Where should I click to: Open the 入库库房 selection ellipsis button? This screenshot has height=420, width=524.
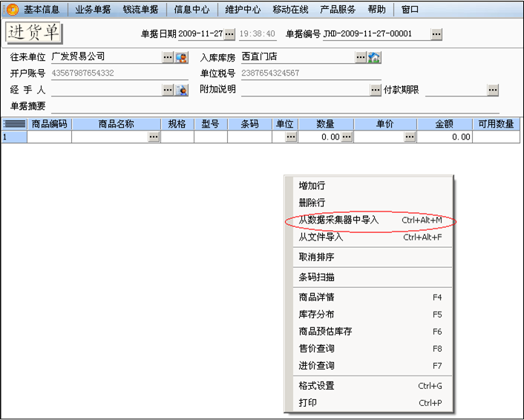tap(361, 57)
